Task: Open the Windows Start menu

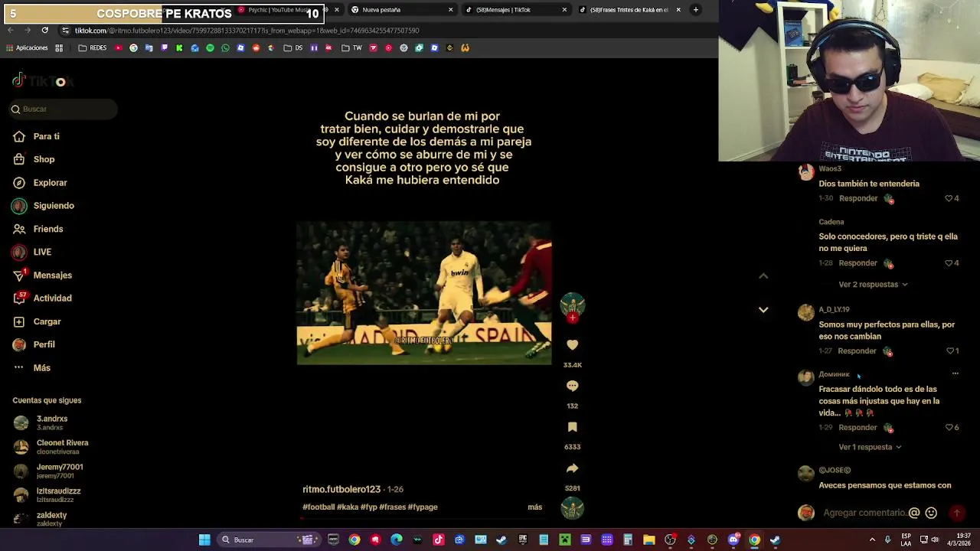Action: 204,540
